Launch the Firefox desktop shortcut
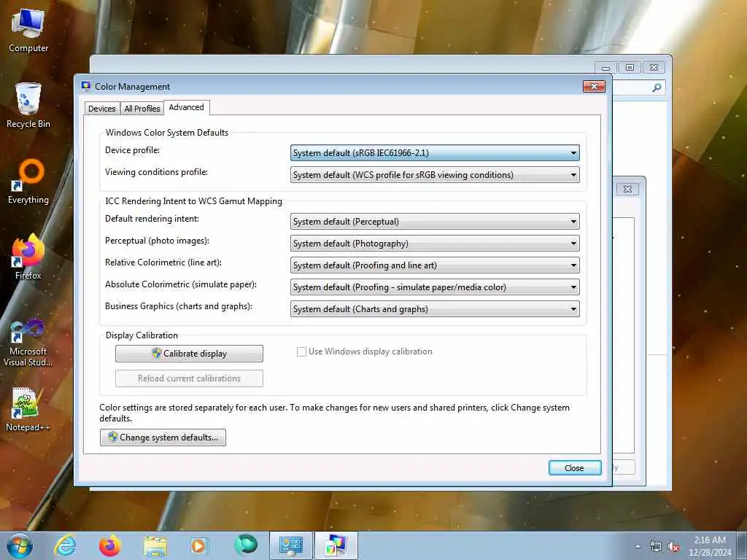This screenshot has width=747, height=560. pyautogui.click(x=28, y=257)
